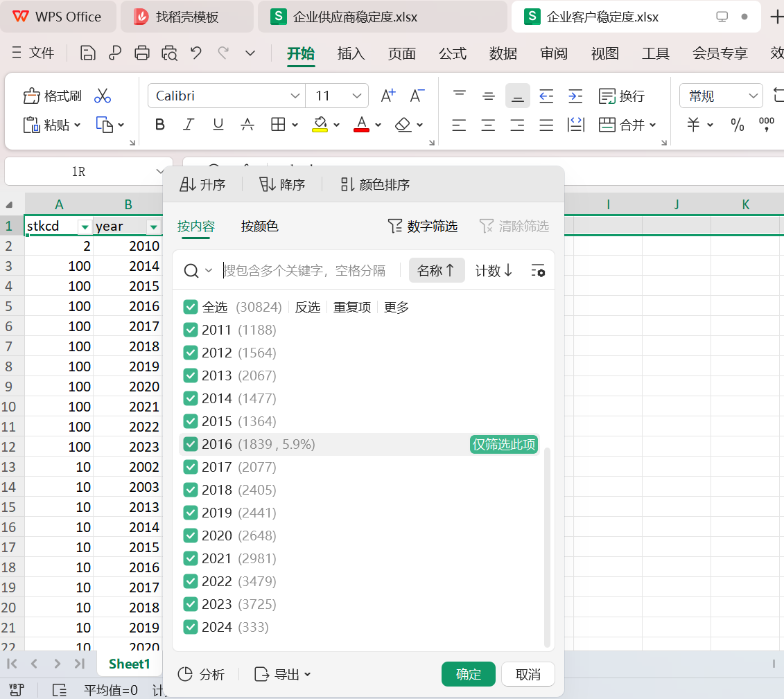The width and height of the screenshot is (784, 699).
Task: Click the Cut scissors icon
Action: click(x=103, y=96)
